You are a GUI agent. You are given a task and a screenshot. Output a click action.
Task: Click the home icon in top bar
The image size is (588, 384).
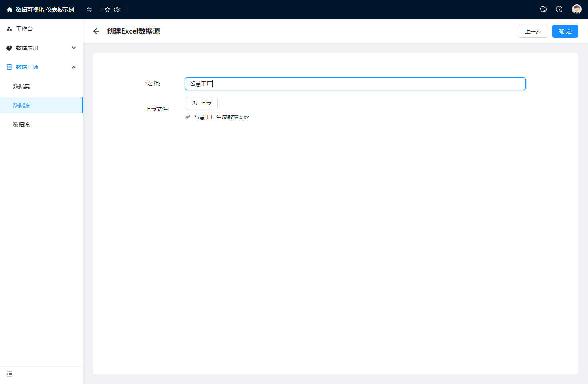[10, 10]
